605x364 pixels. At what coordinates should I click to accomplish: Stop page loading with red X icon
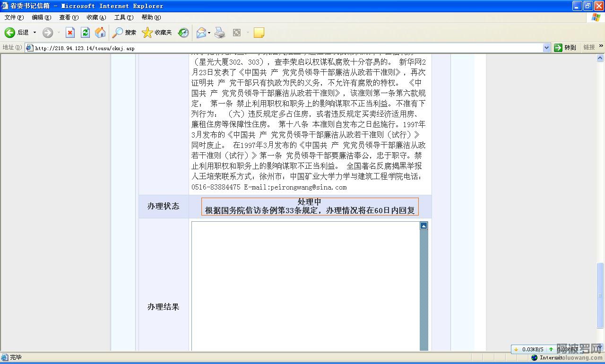tap(70, 33)
